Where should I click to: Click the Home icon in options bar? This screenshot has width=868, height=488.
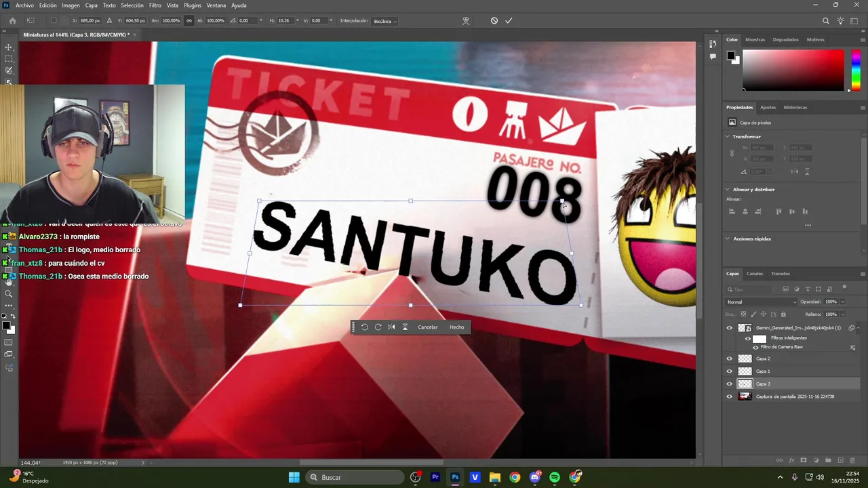[x=12, y=21]
